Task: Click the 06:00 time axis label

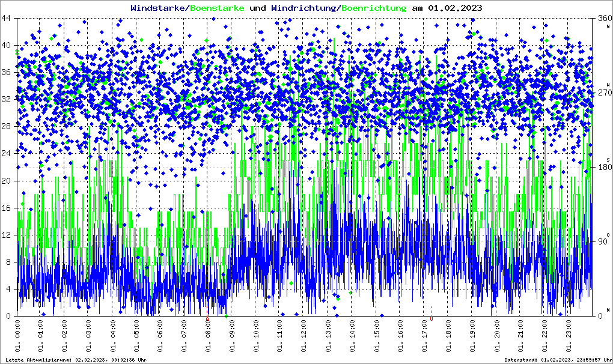Action: [160, 336]
